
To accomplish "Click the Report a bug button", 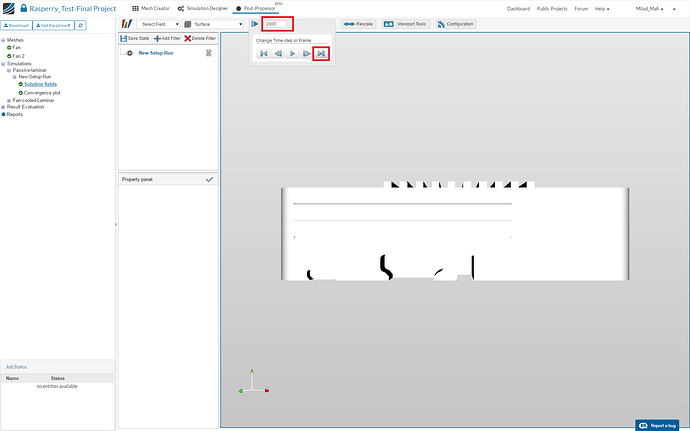I will coord(657,425).
